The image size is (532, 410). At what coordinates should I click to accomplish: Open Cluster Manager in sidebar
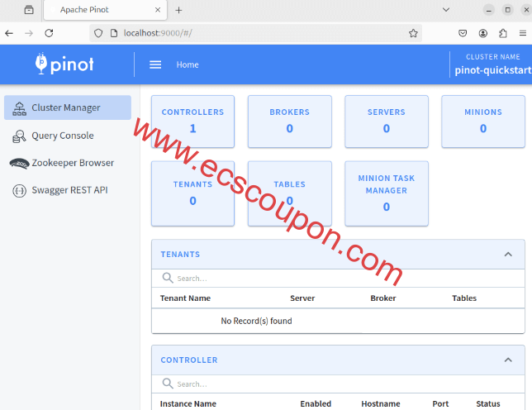point(68,107)
